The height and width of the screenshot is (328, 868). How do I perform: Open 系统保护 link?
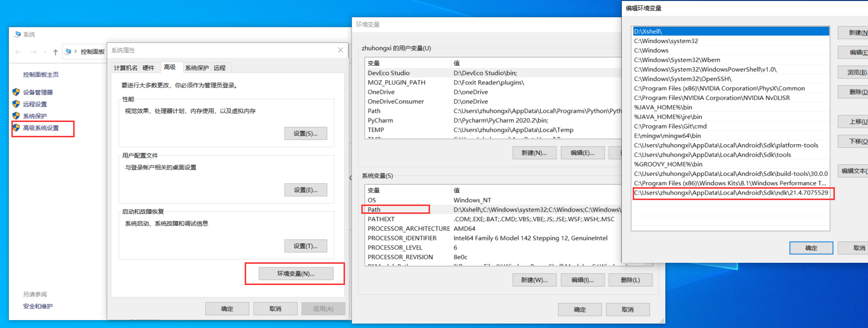click(35, 116)
